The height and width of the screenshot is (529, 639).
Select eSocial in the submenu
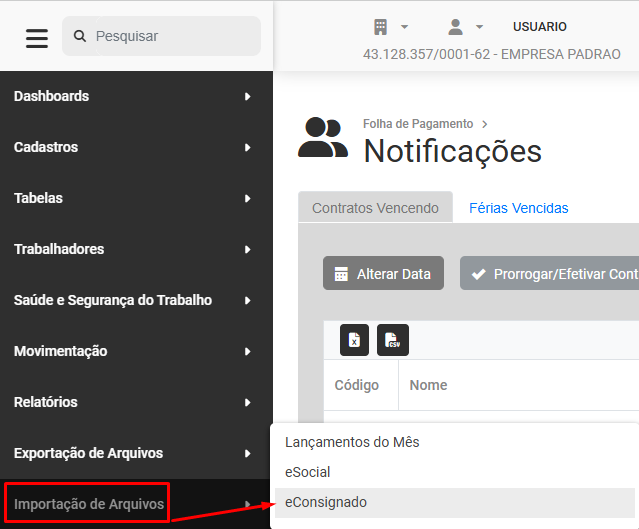308,472
